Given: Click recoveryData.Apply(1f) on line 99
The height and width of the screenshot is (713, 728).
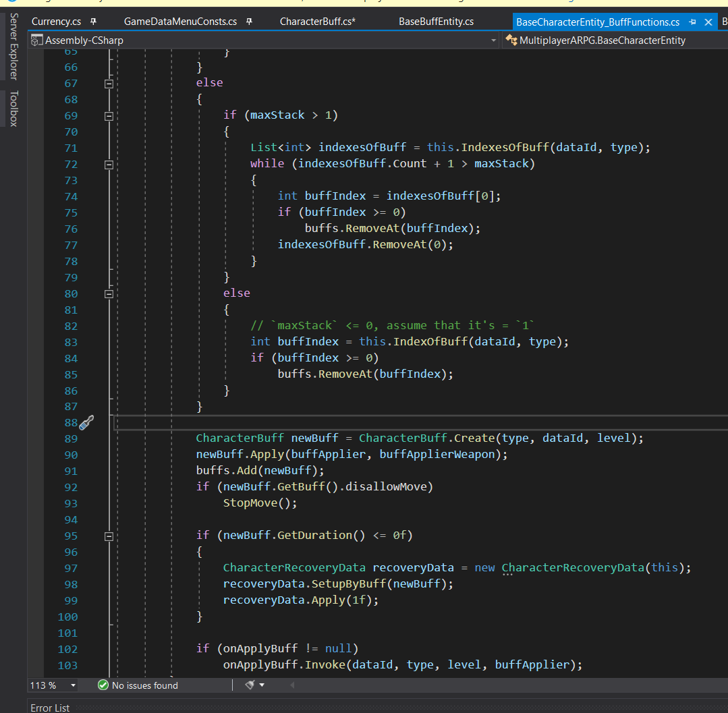Looking at the screenshot, I should (297, 600).
